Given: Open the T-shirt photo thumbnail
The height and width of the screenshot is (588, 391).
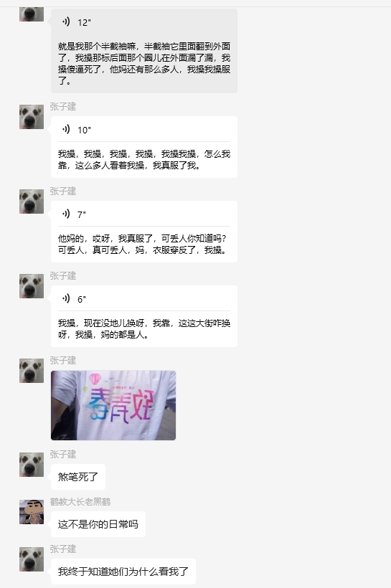Looking at the screenshot, I should pyautogui.click(x=113, y=405).
